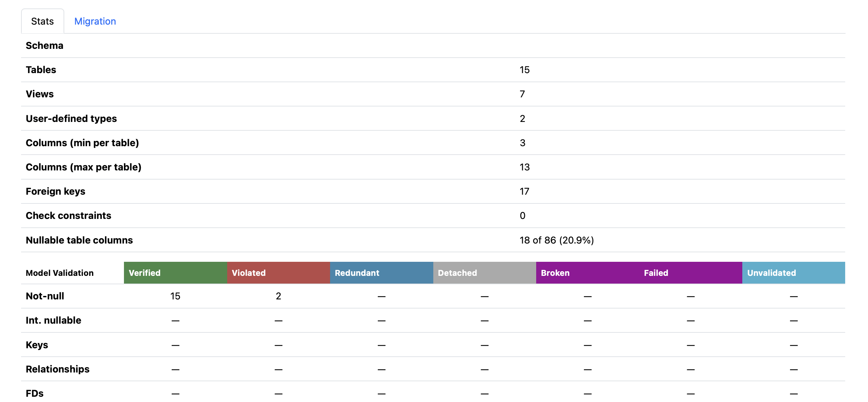The height and width of the screenshot is (402, 868).
Task: Click the Not-null verified count 15
Action: 175,296
